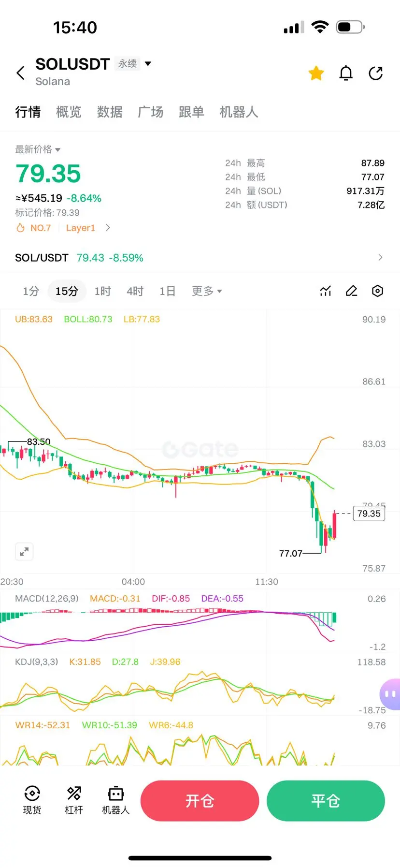
Task: Tap the LB:77.83 indicator label
Action: pyautogui.click(x=142, y=319)
